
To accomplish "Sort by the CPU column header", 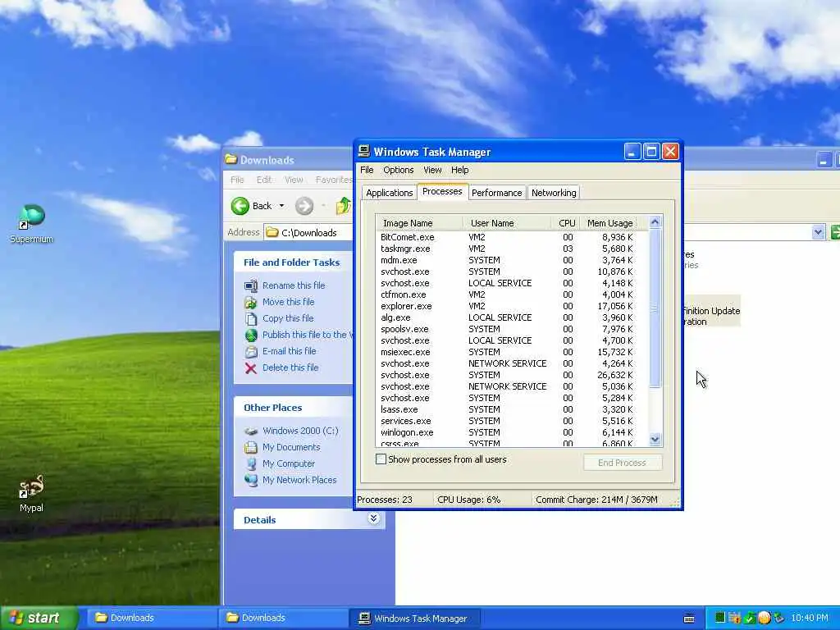I will pos(566,223).
